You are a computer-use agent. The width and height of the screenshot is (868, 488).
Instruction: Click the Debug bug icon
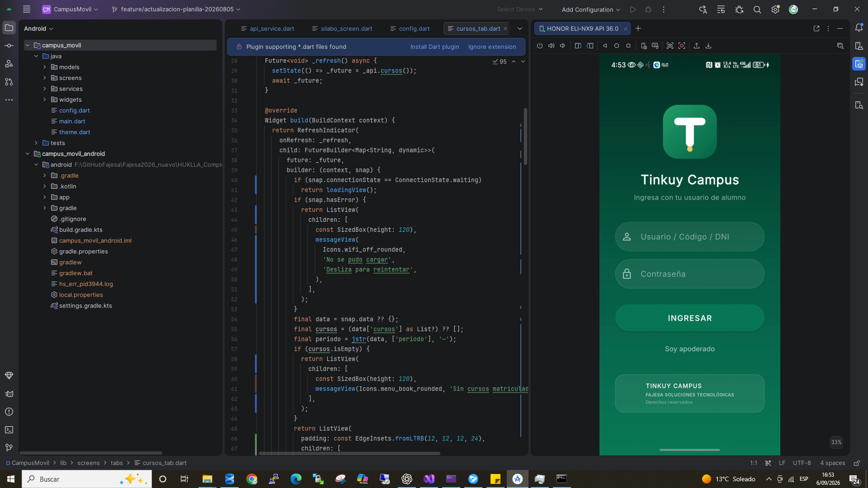pyautogui.click(x=648, y=10)
